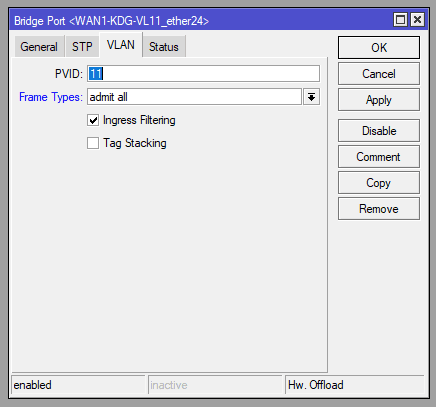Click into the PVID input field
This screenshot has width=436, height=407.
point(203,74)
